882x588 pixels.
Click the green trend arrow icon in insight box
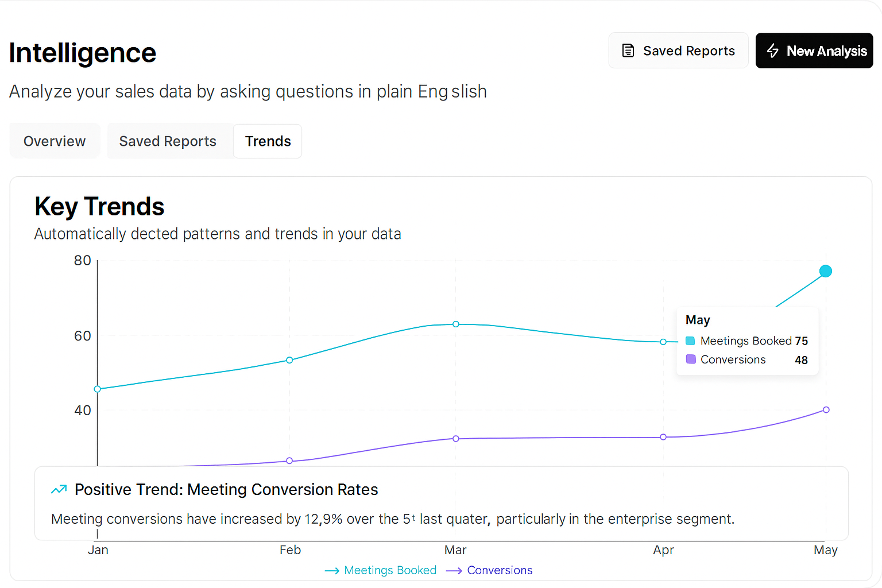58,489
